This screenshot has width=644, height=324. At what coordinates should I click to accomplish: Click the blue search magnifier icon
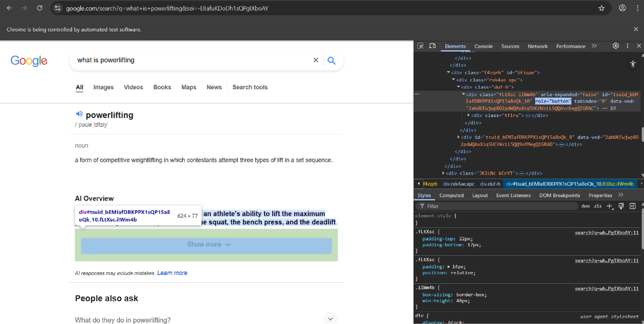coord(331,60)
